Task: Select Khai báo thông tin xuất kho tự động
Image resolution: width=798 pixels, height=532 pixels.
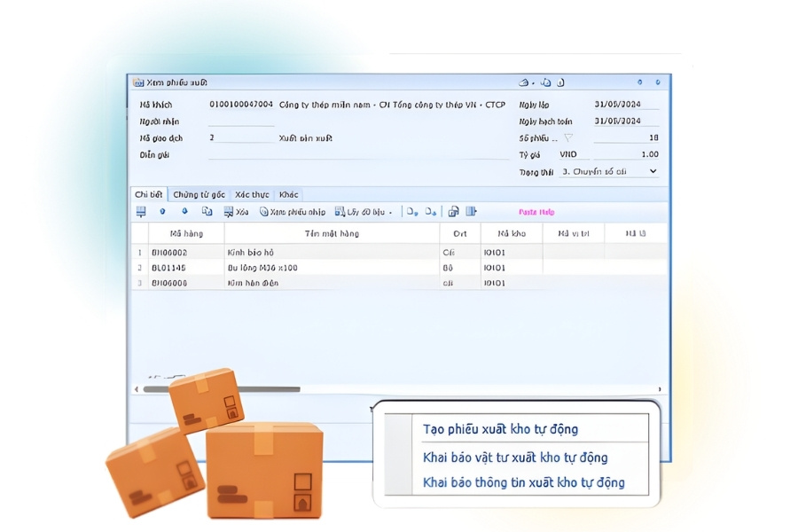Action: pos(524,482)
